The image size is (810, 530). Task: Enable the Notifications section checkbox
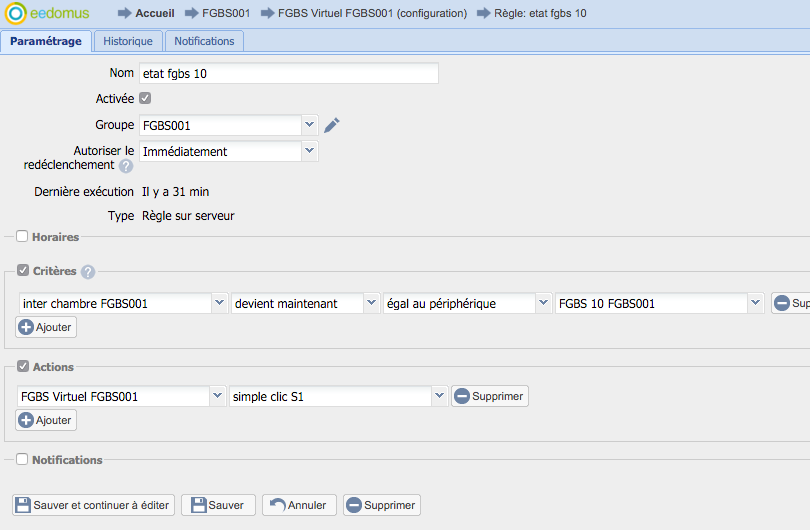[22, 459]
